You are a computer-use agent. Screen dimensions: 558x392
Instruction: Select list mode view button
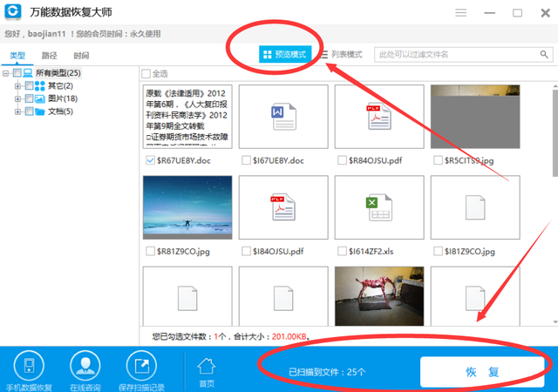(343, 54)
